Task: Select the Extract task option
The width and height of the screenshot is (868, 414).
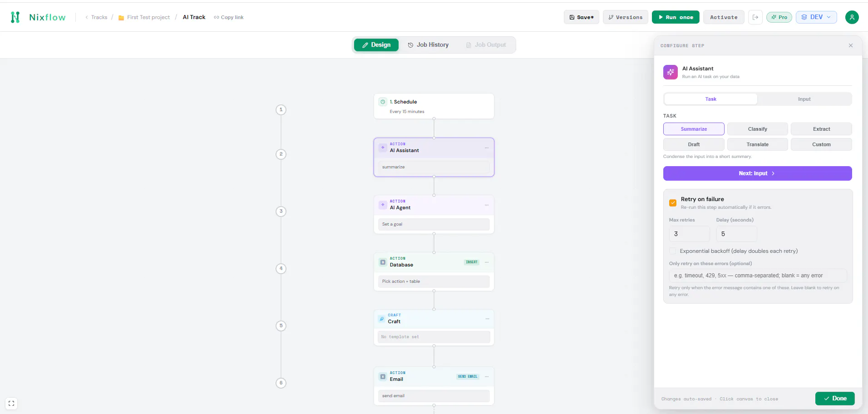Action: click(x=821, y=129)
